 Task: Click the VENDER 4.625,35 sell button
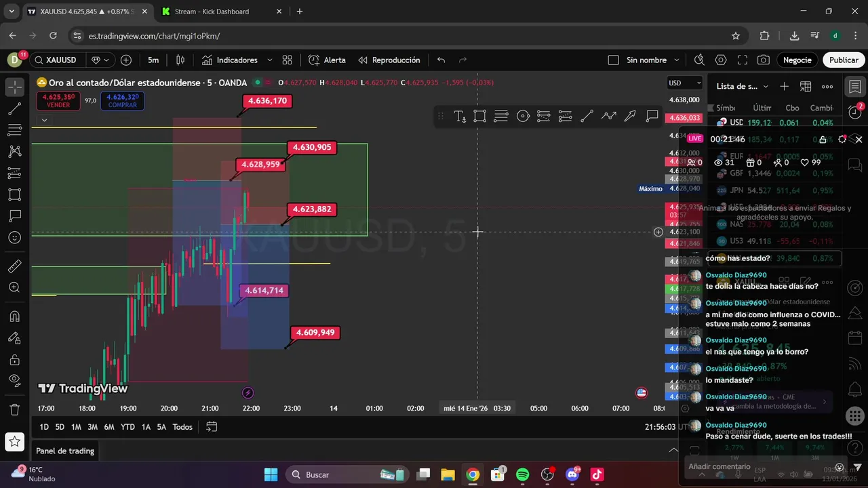coord(58,101)
